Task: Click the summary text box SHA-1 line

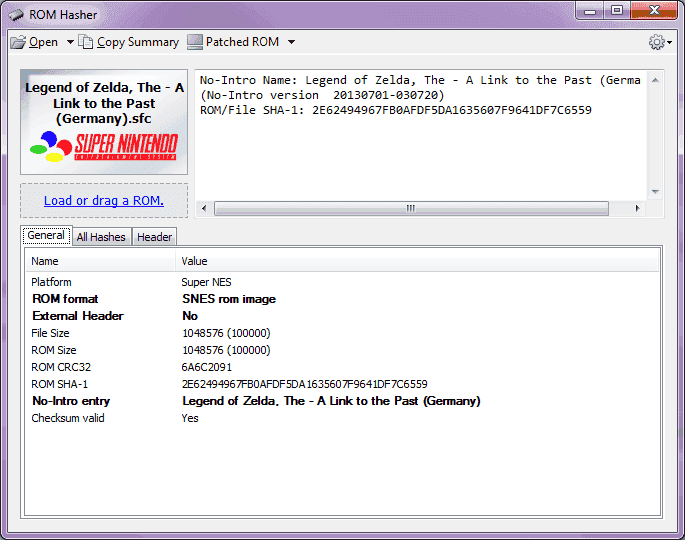Action: click(x=396, y=110)
